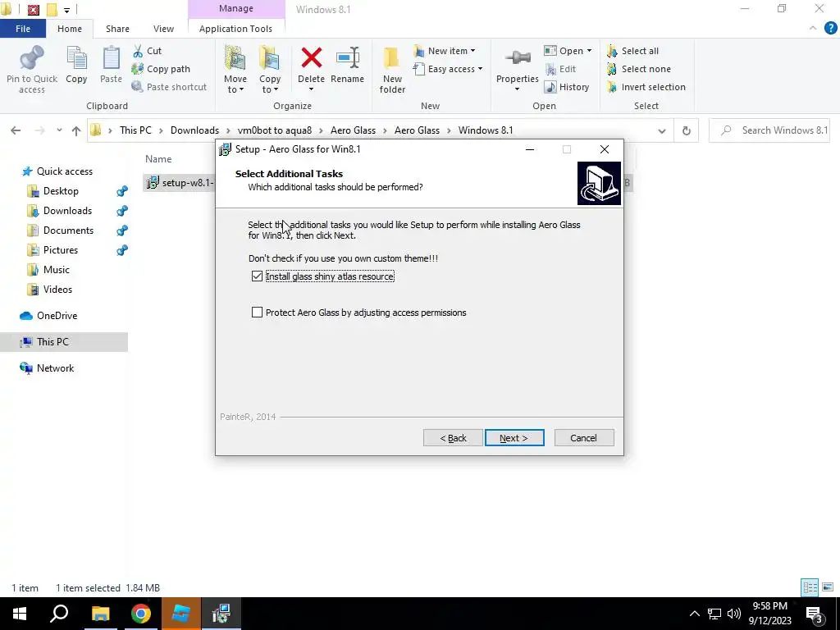Switch to the Home tab
The width and height of the screenshot is (840, 630).
[70, 29]
